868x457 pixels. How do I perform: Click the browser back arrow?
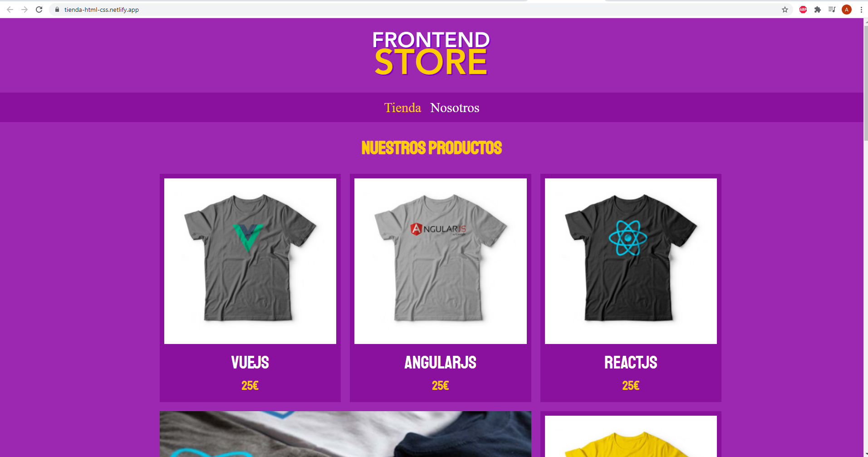coord(10,10)
